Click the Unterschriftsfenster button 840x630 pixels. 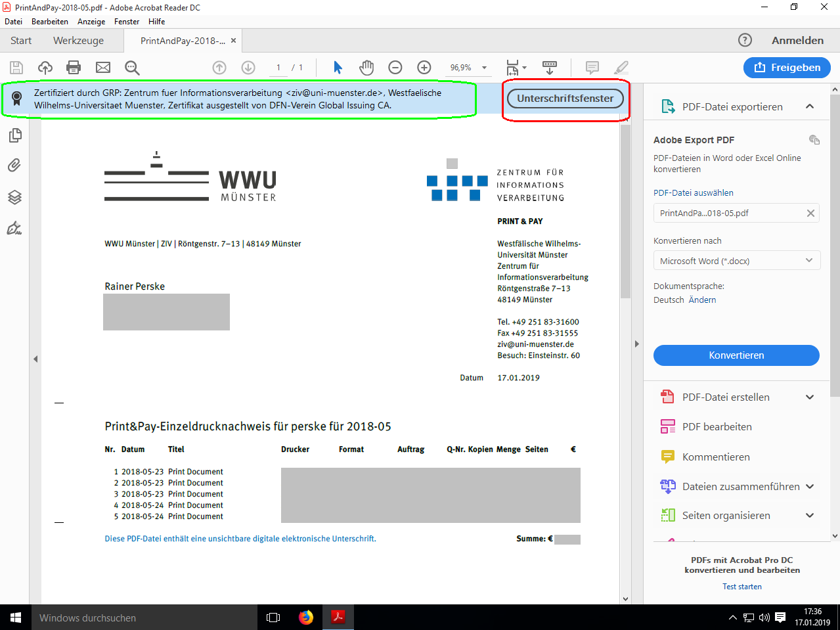(x=565, y=99)
